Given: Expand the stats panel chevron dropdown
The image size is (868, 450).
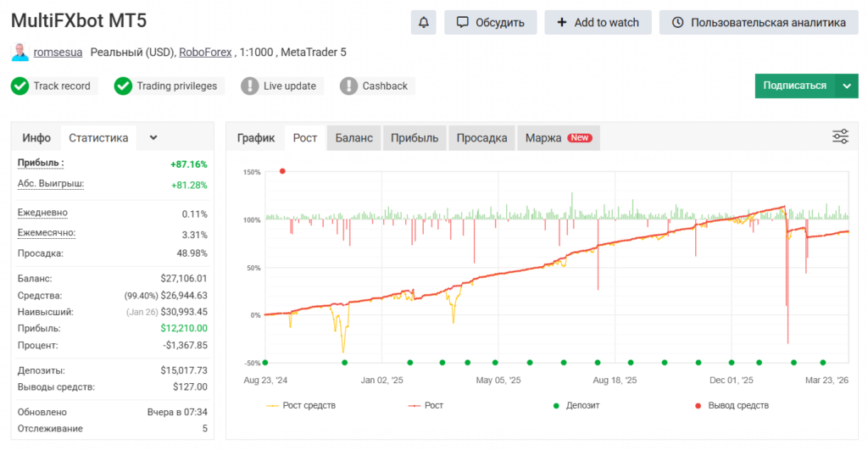Looking at the screenshot, I should coord(153,137).
